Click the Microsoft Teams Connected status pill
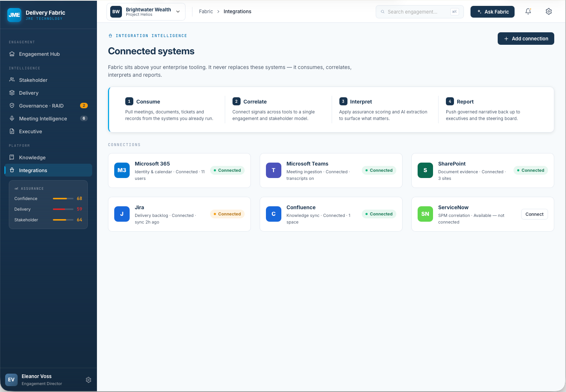Screen dimensions: 566x392 tap(379, 170)
